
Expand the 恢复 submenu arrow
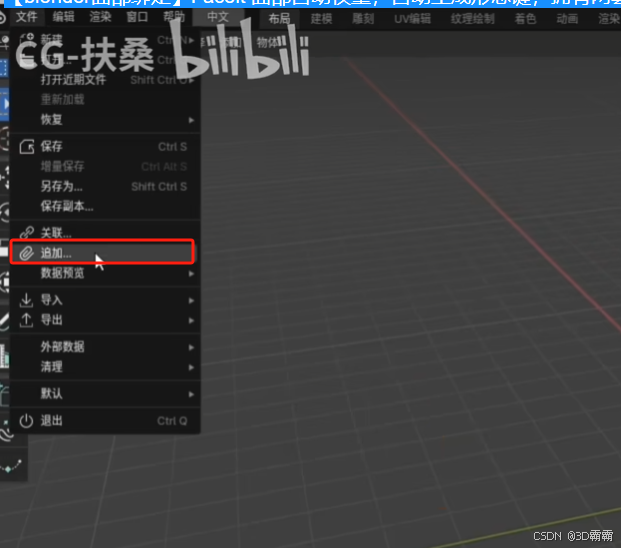[x=191, y=120]
